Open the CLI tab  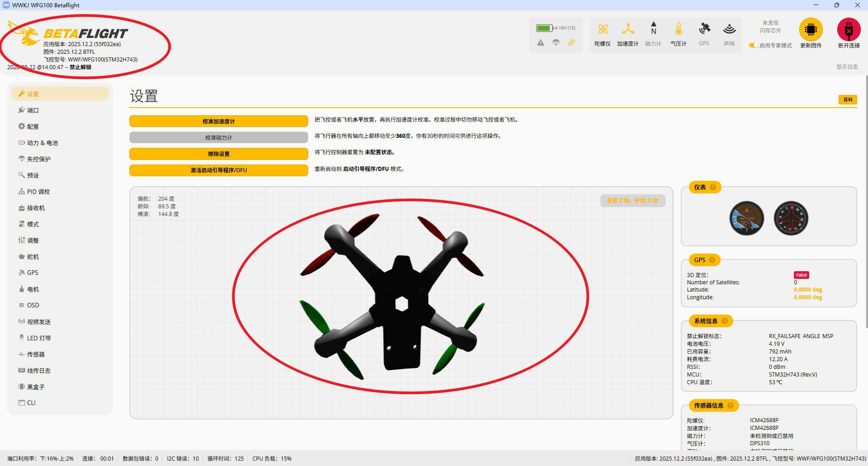[x=60, y=403]
